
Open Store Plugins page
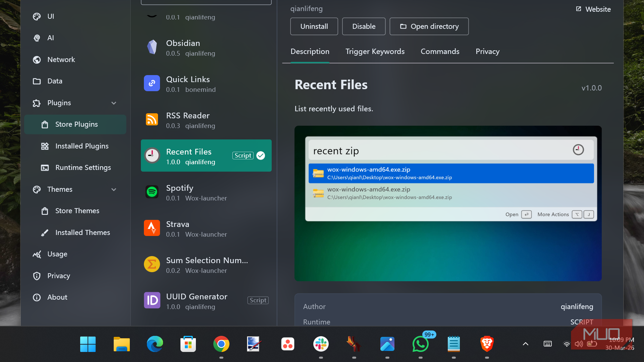(x=75, y=124)
